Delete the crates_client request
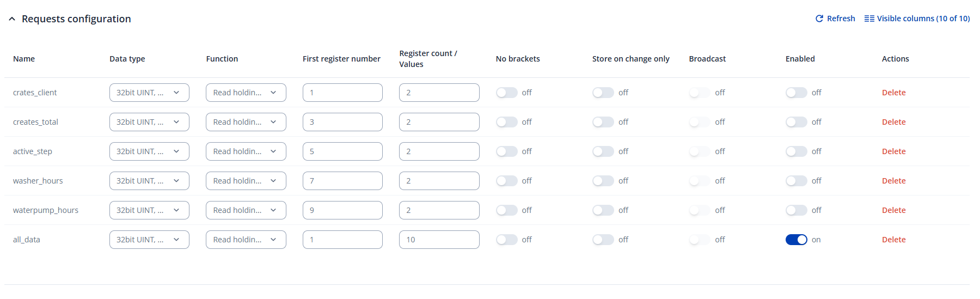This screenshot has height=299, width=980. [893, 93]
